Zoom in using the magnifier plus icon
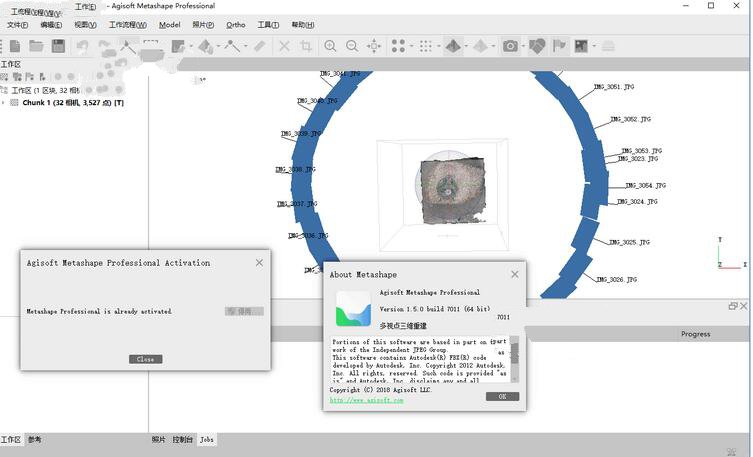This screenshot has height=457, width=753. tap(330, 46)
